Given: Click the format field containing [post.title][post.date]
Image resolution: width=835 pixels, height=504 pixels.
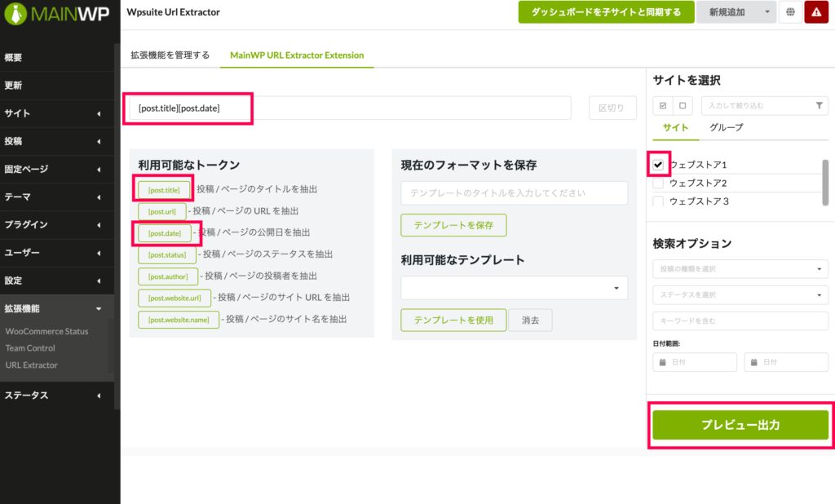Looking at the screenshot, I should [351, 108].
